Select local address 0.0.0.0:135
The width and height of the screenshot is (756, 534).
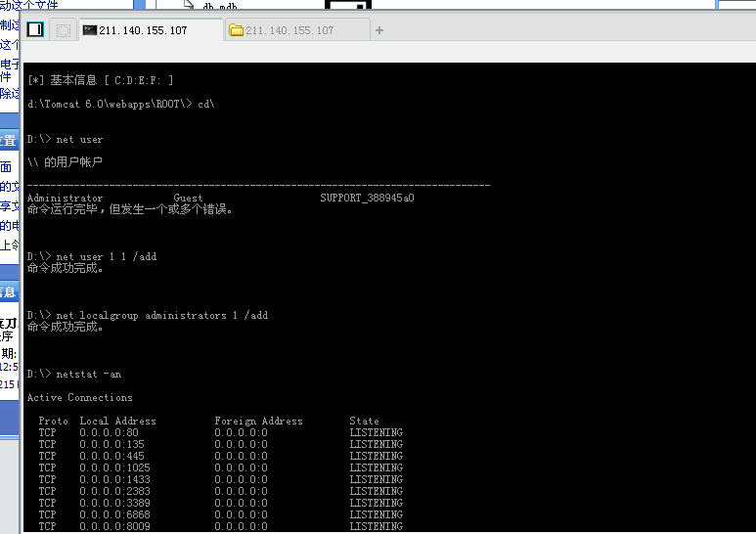coord(111,444)
